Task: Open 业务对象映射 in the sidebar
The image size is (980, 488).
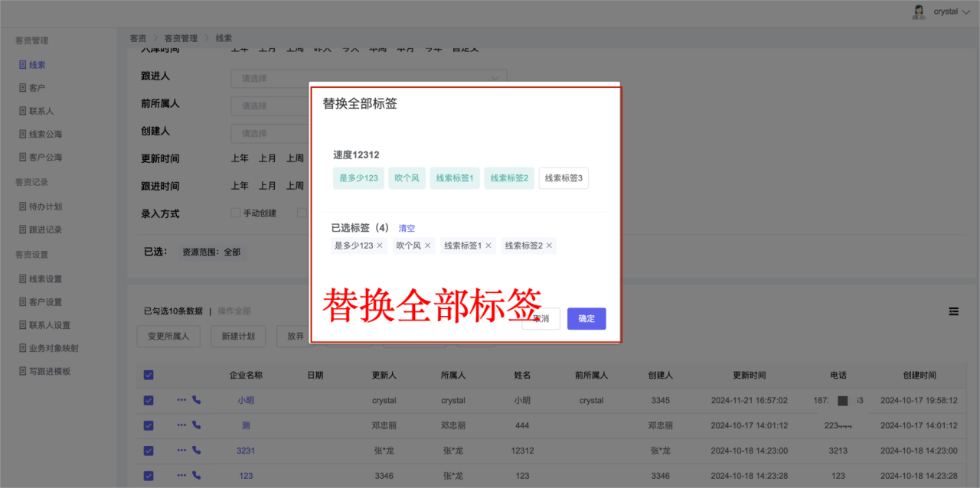Action: click(x=54, y=348)
